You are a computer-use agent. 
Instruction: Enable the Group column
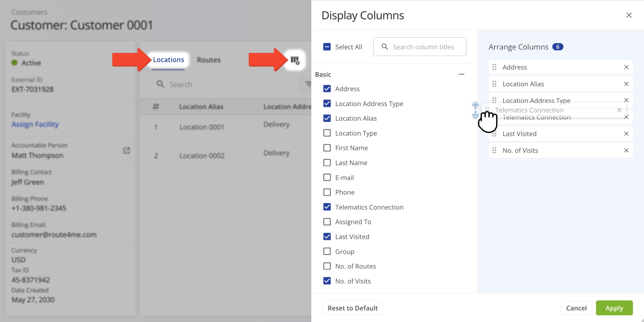pyautogui.click(x=327, y=251)
